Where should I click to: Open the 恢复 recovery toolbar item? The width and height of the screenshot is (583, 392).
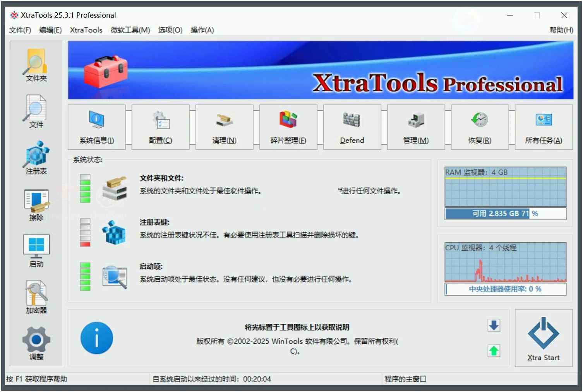479,127
